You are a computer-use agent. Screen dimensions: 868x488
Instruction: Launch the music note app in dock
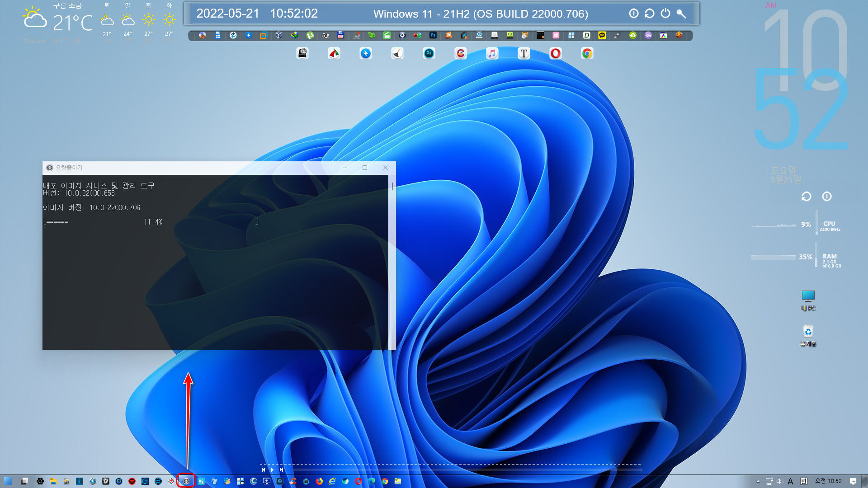(492, 54)
